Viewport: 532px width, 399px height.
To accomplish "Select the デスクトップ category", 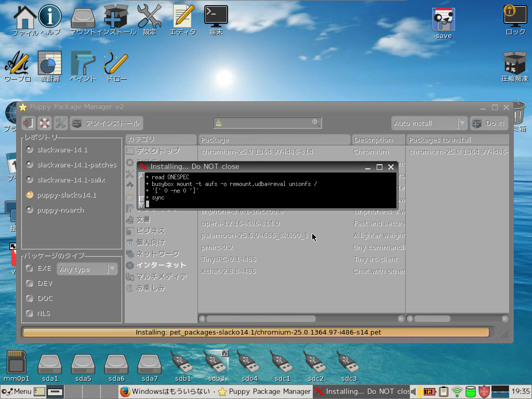I will 161,151.
